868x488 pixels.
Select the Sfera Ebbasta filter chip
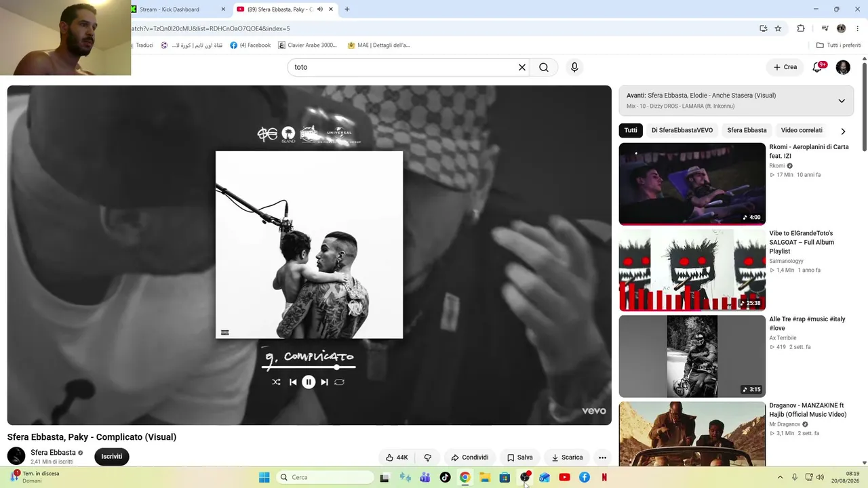[x=747, y=130]
